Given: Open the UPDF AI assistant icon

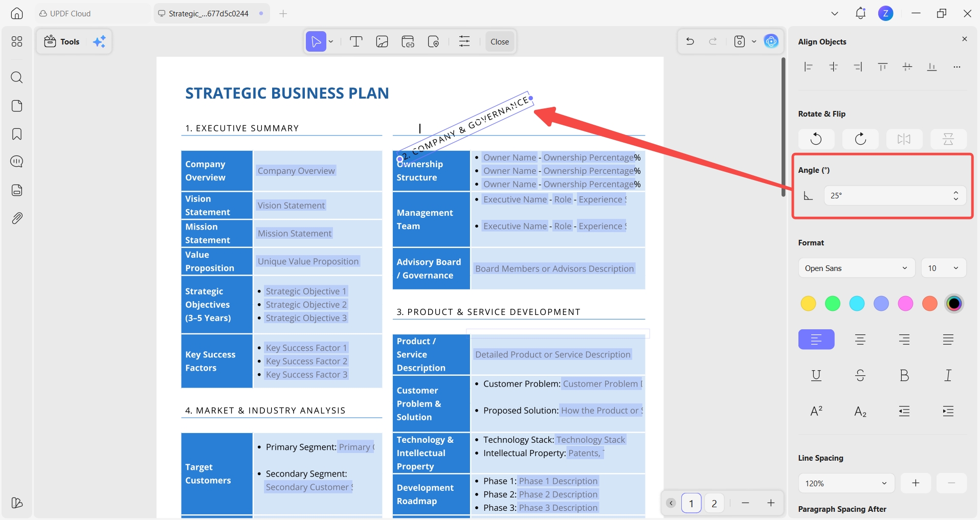Looking at the screenshot, I should coord(771,41).
